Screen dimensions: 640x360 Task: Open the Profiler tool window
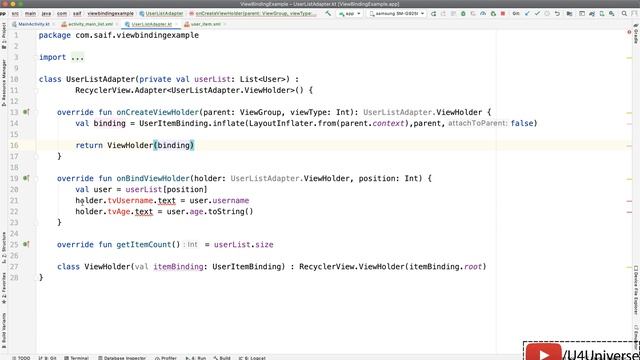166,358
